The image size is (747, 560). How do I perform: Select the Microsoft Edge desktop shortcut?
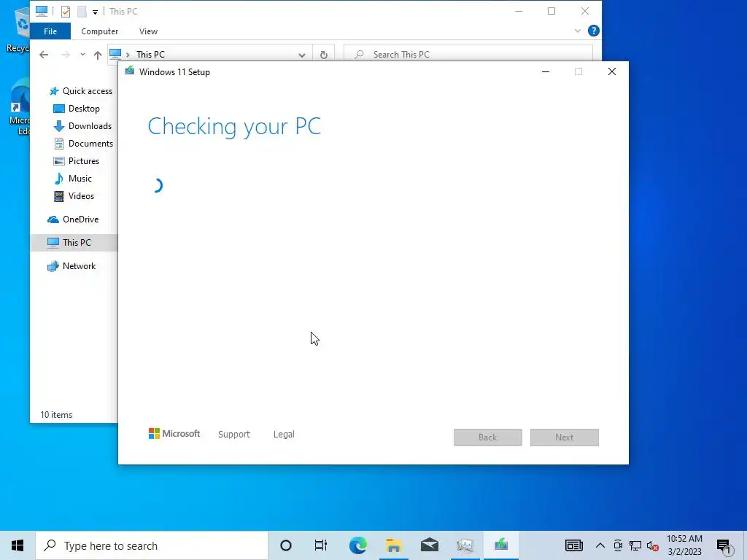[19, 109]
